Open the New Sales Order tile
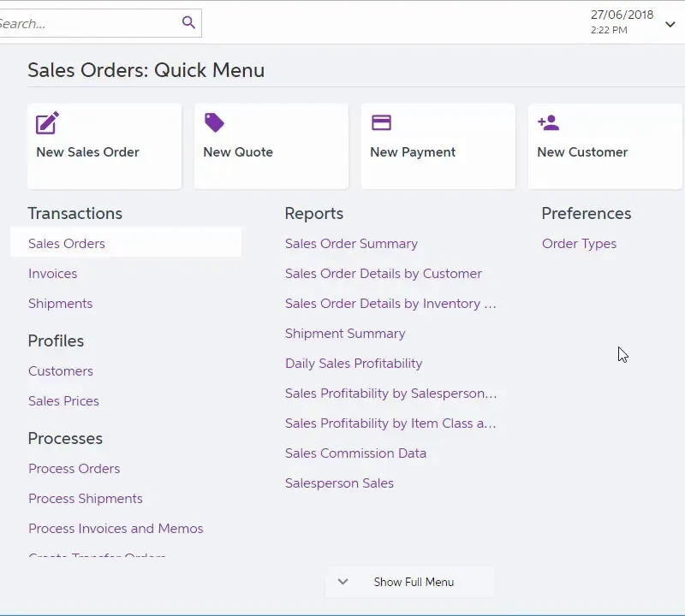 [x=104, y=146]
